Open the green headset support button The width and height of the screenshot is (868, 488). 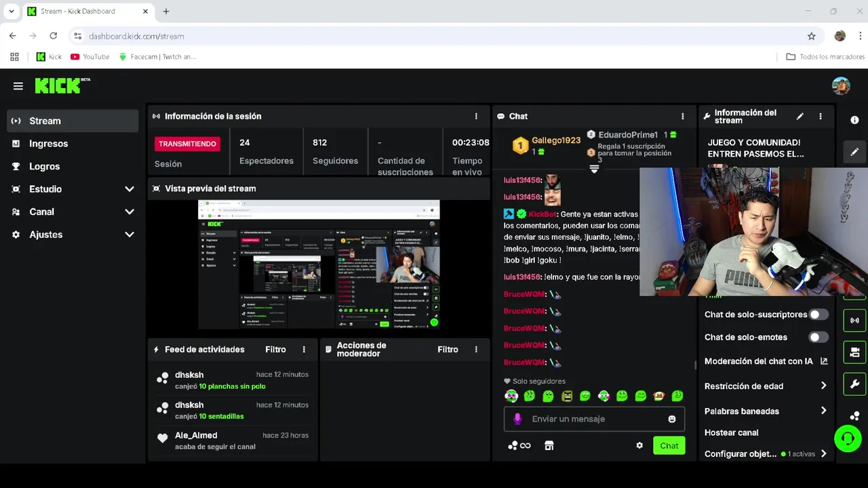tap(847, 439)
